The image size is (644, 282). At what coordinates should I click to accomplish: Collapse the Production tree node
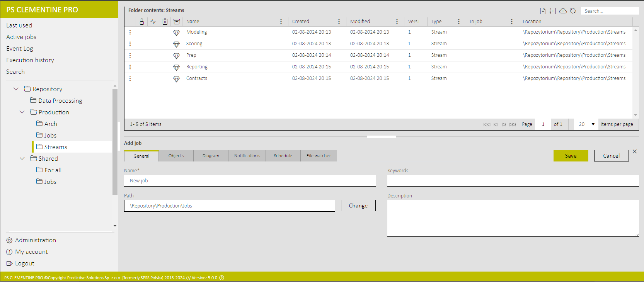pyautogui.click(x=22, y=112)
